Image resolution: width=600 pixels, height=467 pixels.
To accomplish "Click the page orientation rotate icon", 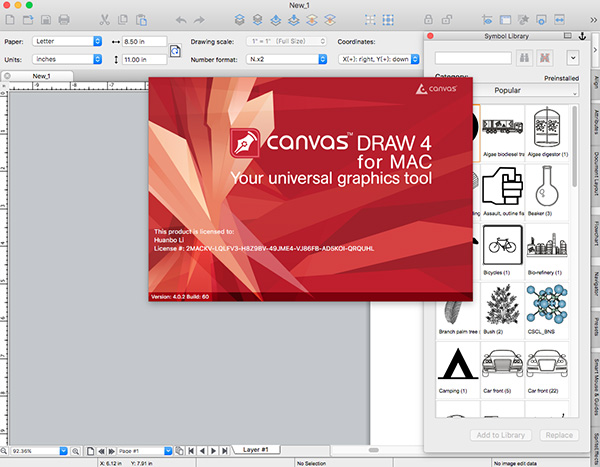I will click(175, 51).
